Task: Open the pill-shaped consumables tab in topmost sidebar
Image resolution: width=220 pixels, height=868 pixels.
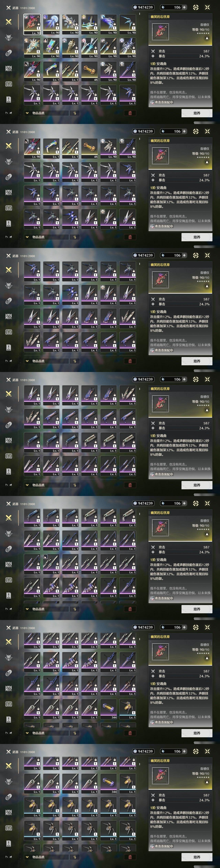Action: pyautogui.click(x=9, y=53)
